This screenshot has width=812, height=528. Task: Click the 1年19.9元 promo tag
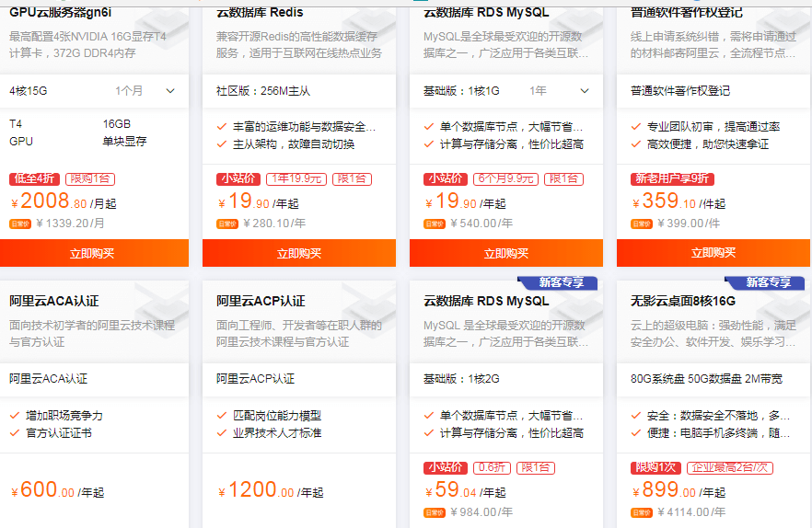click(x=296, y=179)
